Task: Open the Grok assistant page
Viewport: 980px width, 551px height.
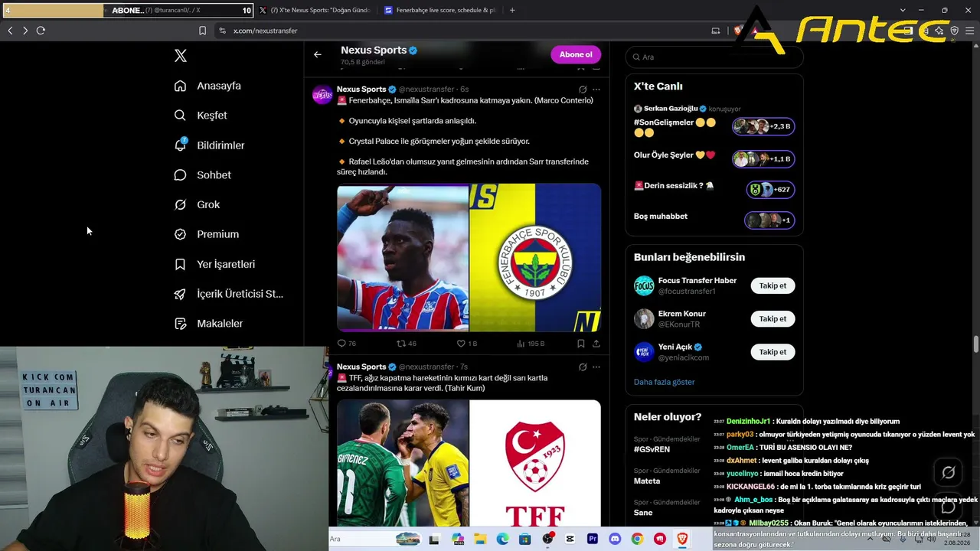Action: tap(197, 204)
